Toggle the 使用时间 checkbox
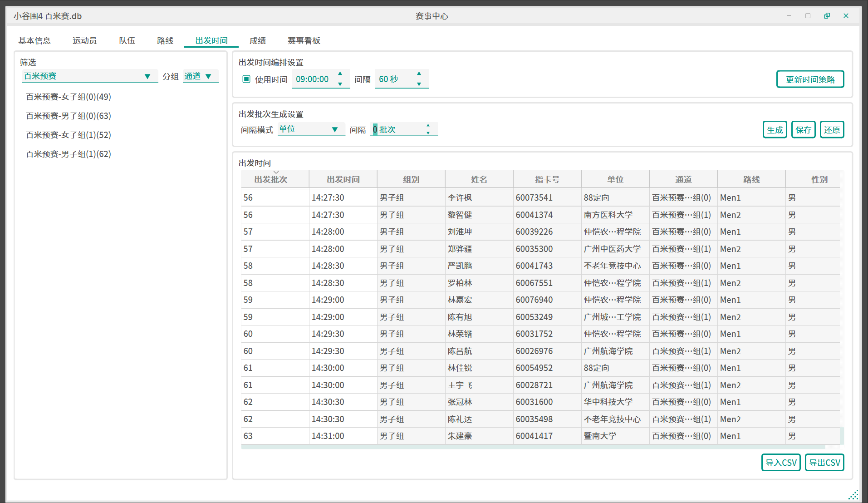This screenshot has width=868, height=503. tap(246, 79)
